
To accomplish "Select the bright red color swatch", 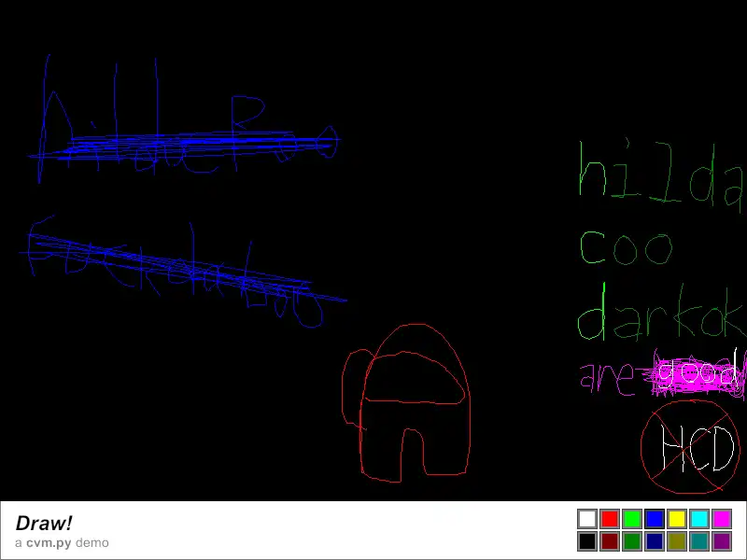I will (x=610, y=519).
